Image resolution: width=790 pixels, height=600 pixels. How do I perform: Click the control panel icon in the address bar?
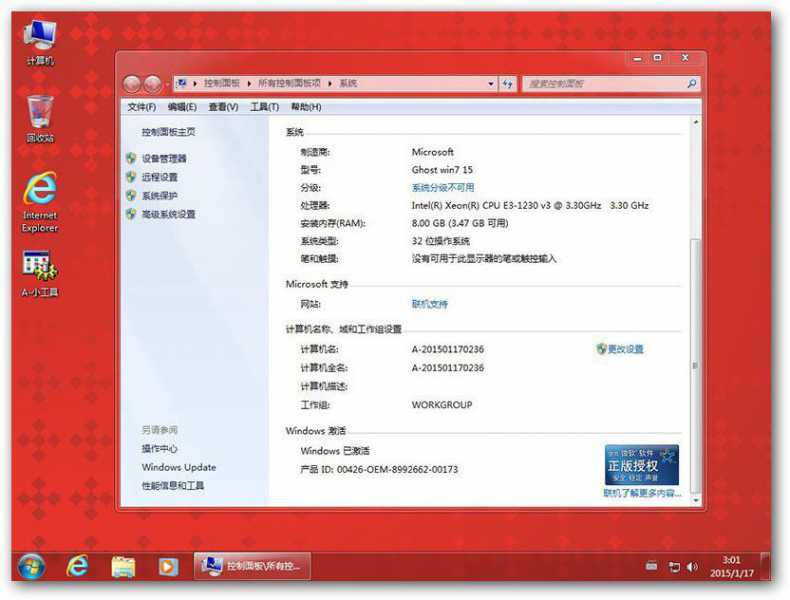(x=182, y=83)
